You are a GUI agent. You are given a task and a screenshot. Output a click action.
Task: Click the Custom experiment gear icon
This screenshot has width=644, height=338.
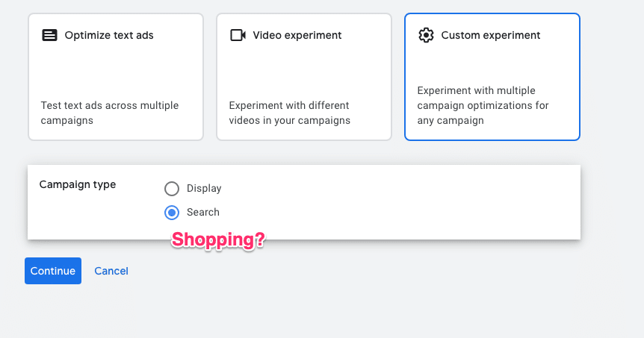(x=426, y=35)
